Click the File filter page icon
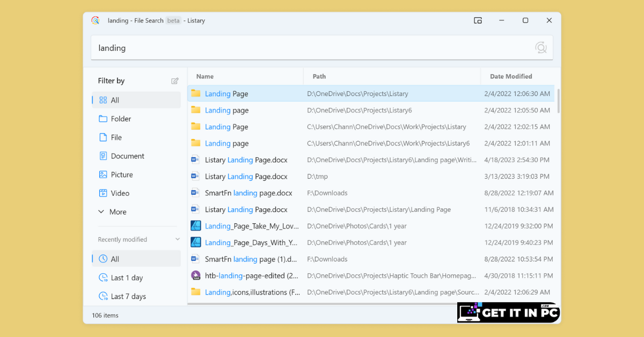This screenshot has width=644, height=337. point(103,137)
